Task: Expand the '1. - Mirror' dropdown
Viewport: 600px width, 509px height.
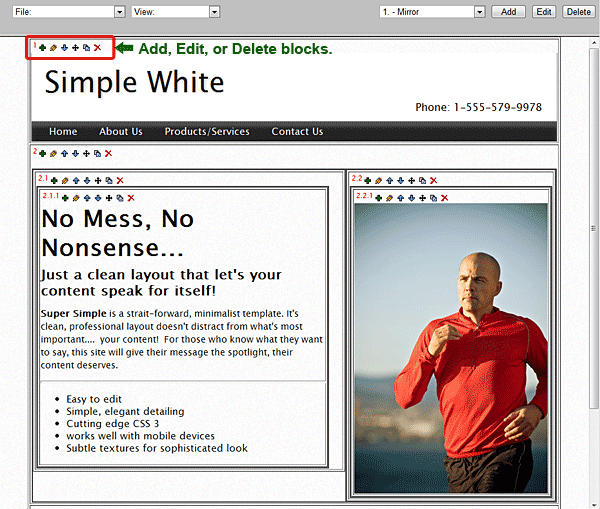Action: 479,11
